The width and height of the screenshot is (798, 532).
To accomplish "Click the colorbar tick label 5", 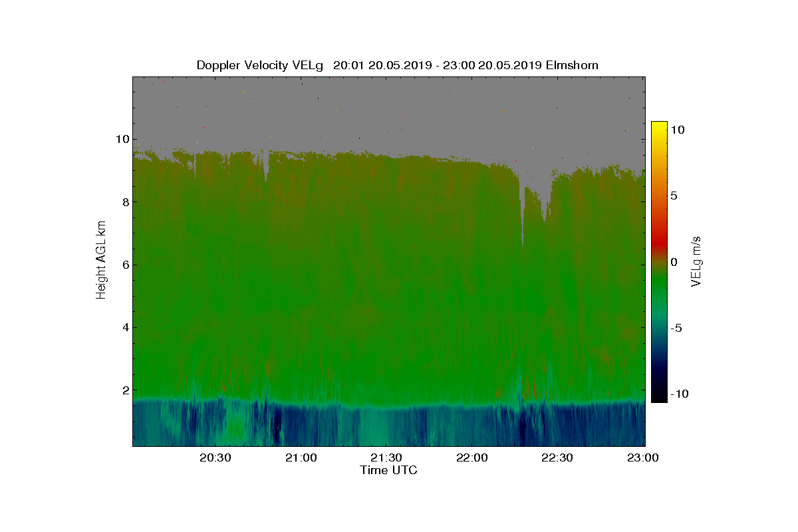I will point(673,196).
